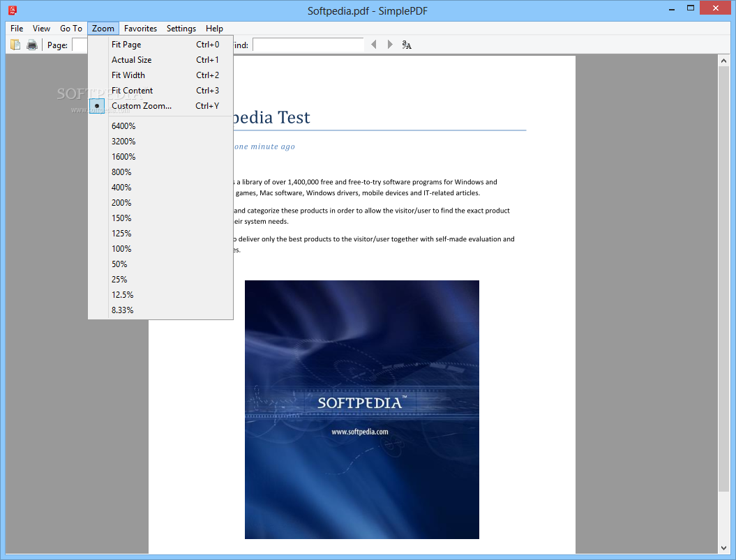The height and width of the screenshot is (560, 736).
Task: Choose Fit Page from Zoom menu
Action: pos(160,45)
